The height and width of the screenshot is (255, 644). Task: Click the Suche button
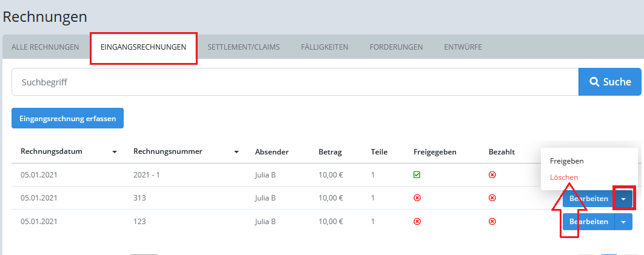pyautogui.click(x=610, y=82)
